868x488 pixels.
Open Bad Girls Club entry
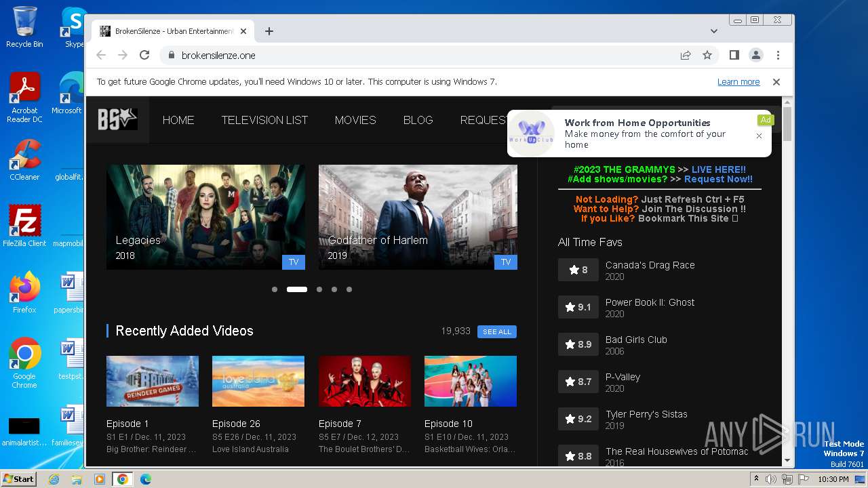click(636, 340)
